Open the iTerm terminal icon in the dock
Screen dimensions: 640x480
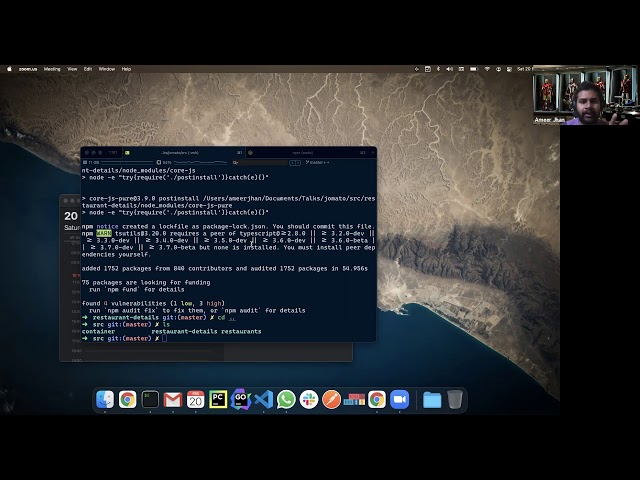coord(150,399)
